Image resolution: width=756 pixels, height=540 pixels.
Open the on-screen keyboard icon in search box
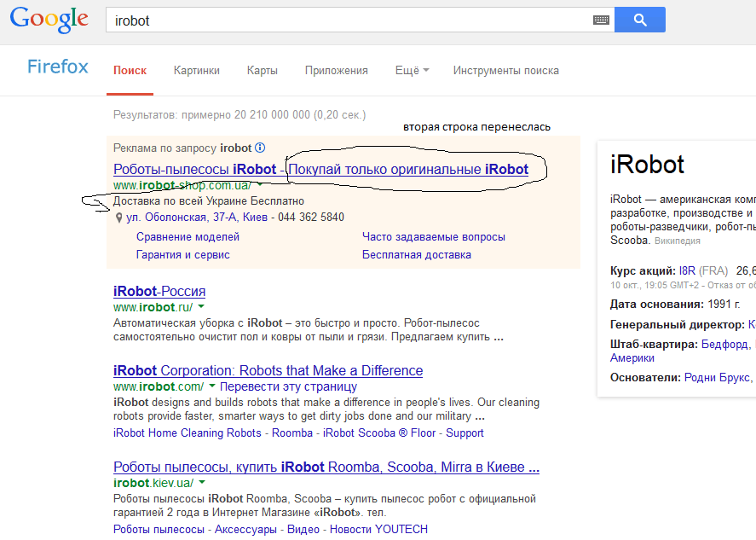[601, 20]
